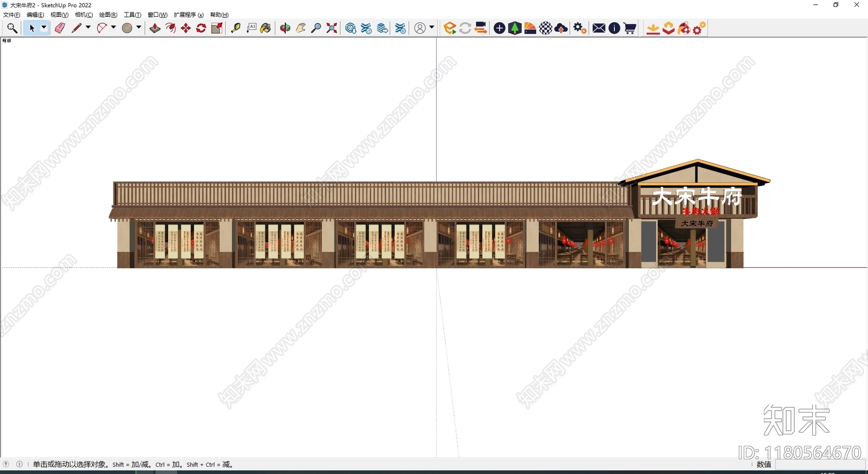Image resolution: width=868 pixels, height=474 pixels.
Task: Open the 编辑(E) menu
Action: [x=35, y=15]
